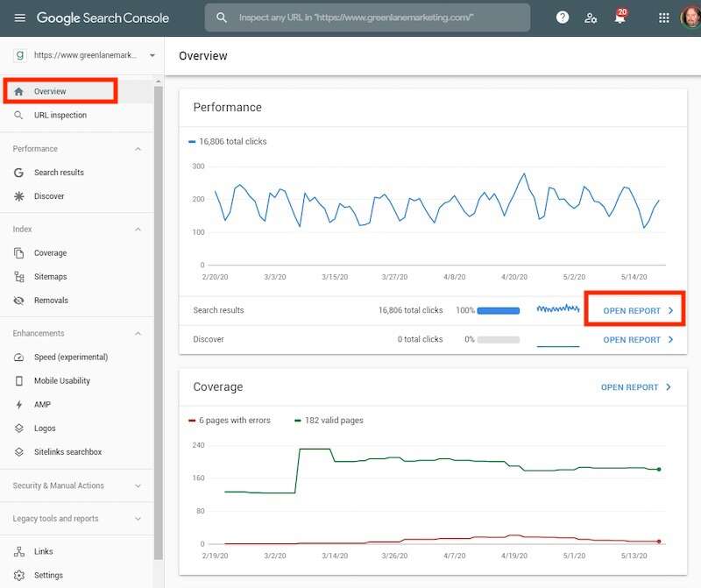701x588 pixels.
Task: Click the search magnifier icon in URL bar
Action: tap(222, 18)
